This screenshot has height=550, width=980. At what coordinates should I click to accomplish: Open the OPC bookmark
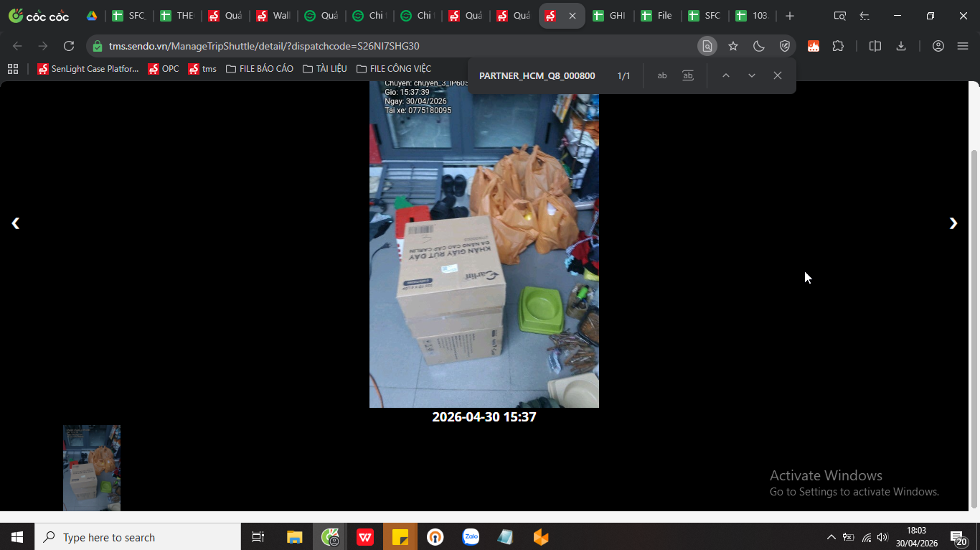(164, 69)
